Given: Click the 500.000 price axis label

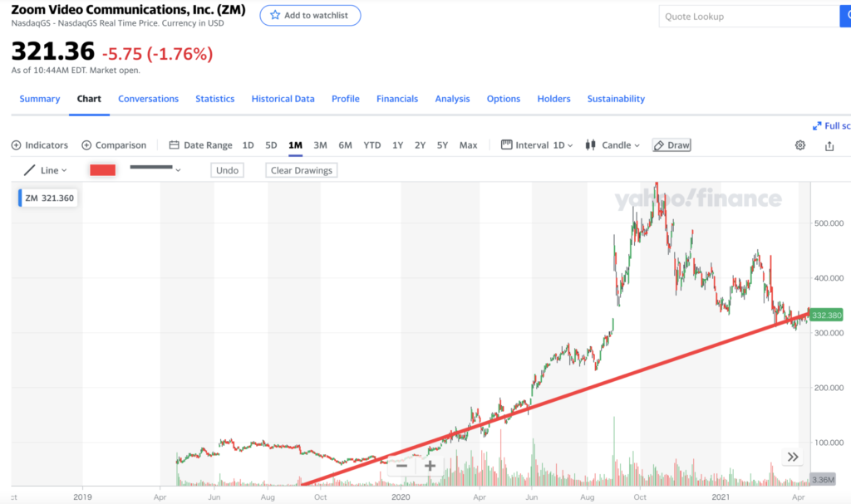Looking at the screenshot, I should pyautogui.click(x=829, y=223).
